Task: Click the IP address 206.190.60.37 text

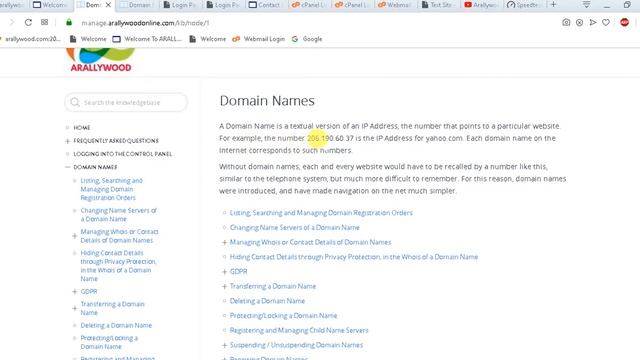Action: (x=330, y=138)
